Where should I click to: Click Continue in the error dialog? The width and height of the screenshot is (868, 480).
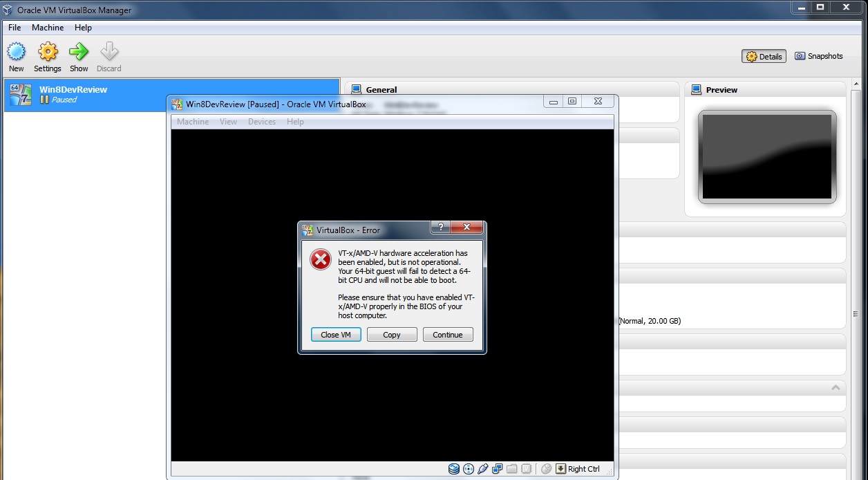click(448, 335)
